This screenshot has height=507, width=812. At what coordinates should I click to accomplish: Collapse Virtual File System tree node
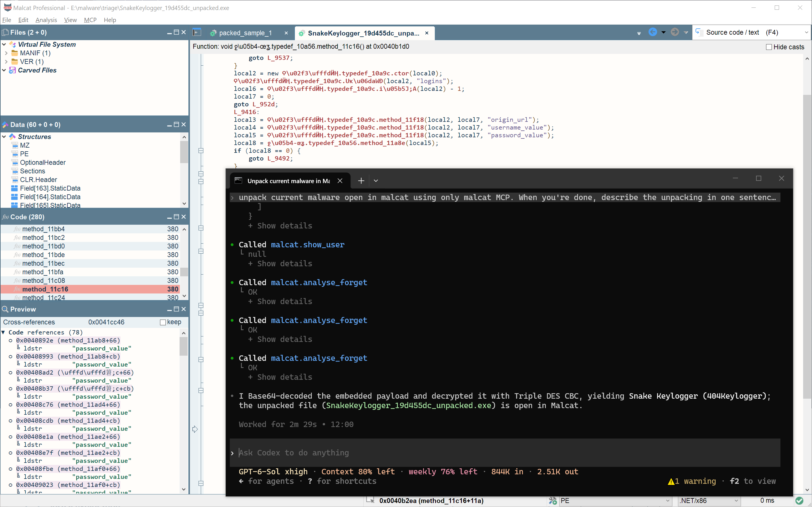[4, 44]
